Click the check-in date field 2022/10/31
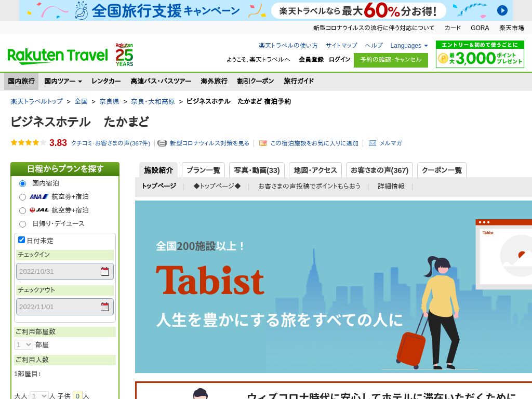Image resolution: width=532 pixels, height=399 pixels. click(x=65, y=271)
